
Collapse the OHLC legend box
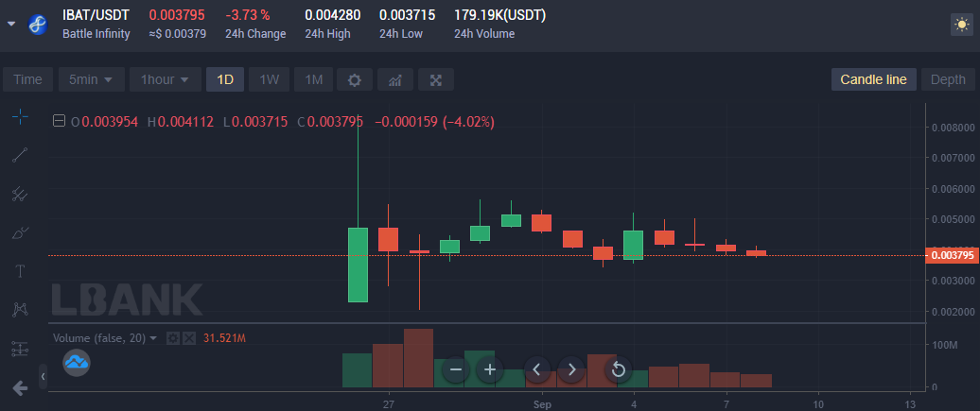(59, 121)
